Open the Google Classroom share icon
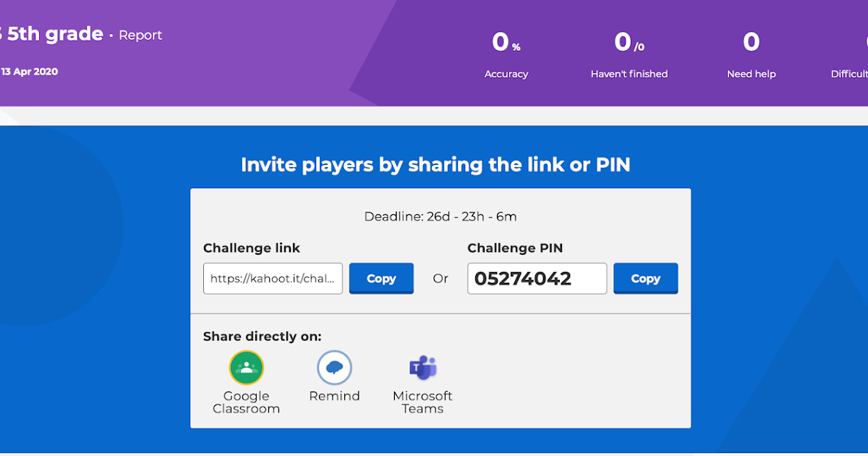The width and height of the screenshot is (868, 456). (247, 368)
